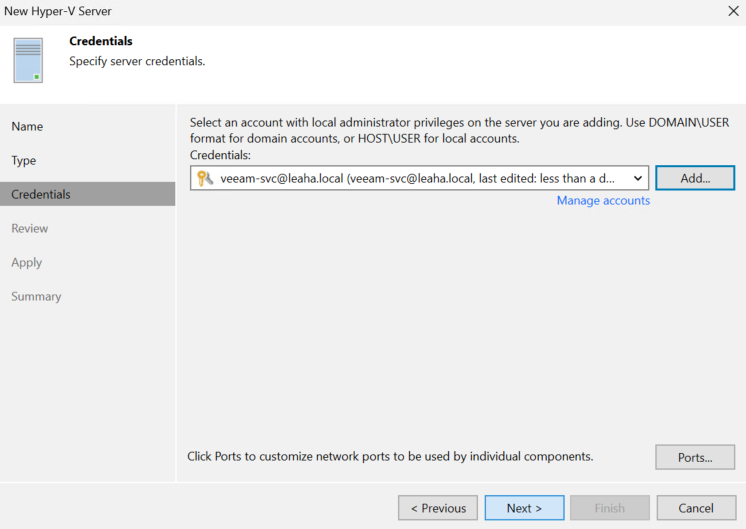This screenshot has width=746, height=529.
Task: Open the Add credentials button
Action: [695, 178]
